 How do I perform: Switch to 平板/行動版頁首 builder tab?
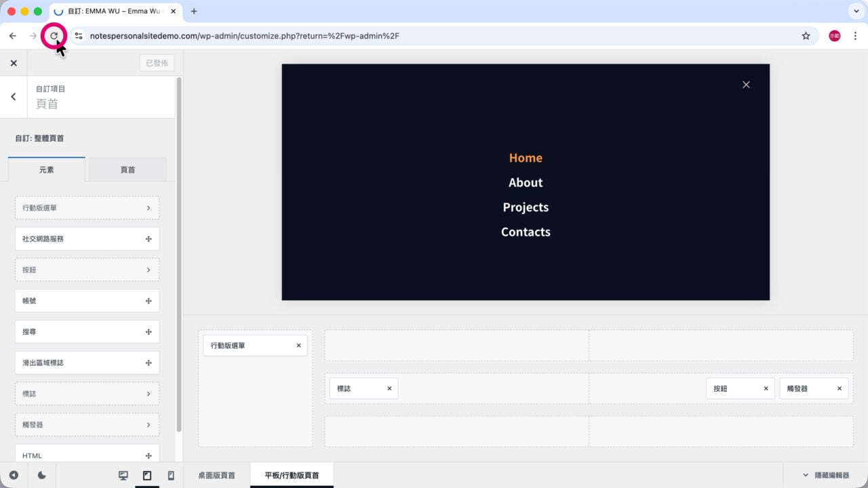point(292,475)
